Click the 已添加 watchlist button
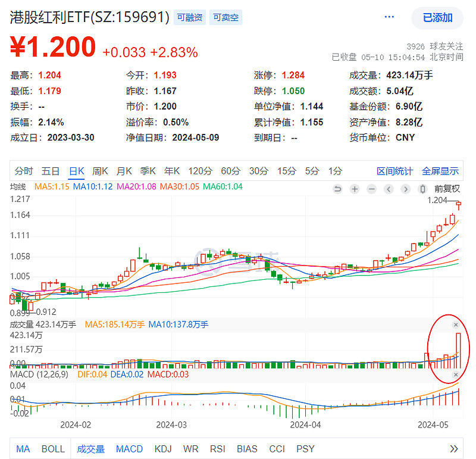Image resolution: width=476 pixels, height=459 pixels. pos(437,18)
